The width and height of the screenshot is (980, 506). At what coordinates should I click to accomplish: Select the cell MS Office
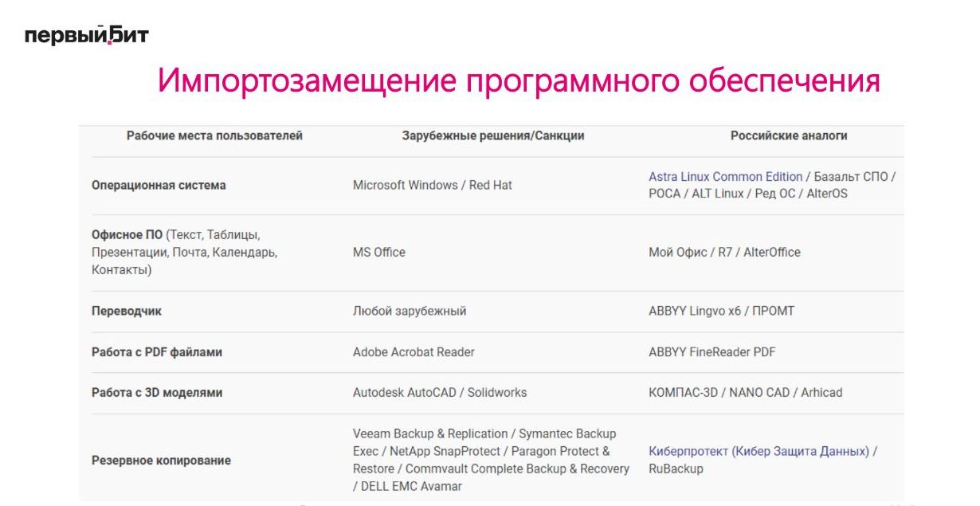379,252
